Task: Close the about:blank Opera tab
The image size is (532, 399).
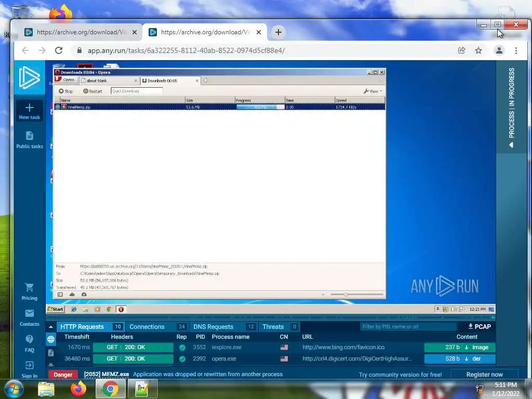Action: tap(136, 81)
